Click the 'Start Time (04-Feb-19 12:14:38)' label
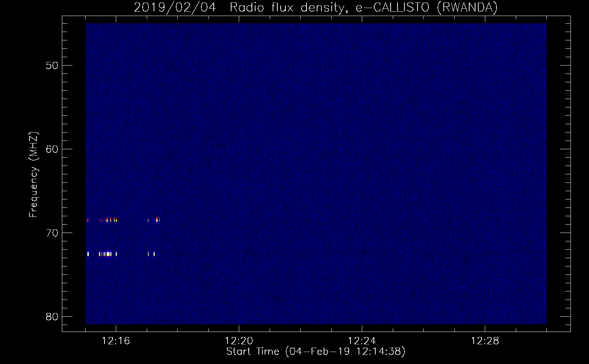The height and width of the screenshot is (364, 589). [316, 352]
